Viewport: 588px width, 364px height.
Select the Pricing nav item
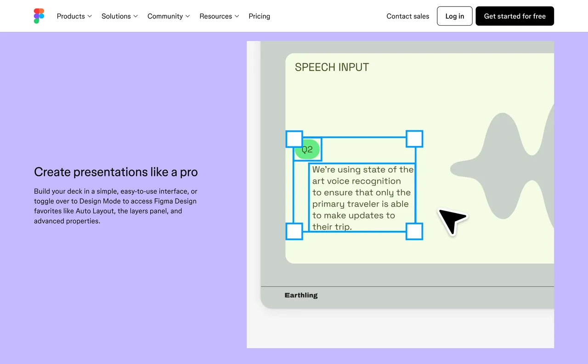(259, 16)
